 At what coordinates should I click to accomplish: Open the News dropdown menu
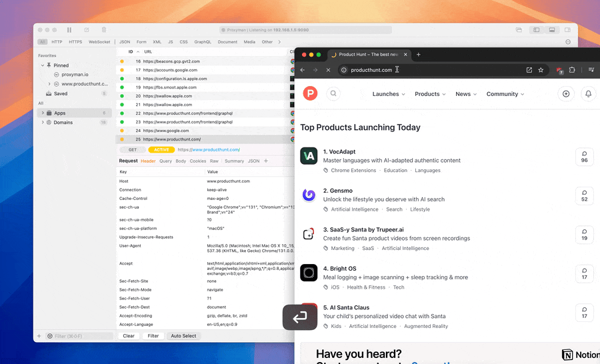coord(466,94)
